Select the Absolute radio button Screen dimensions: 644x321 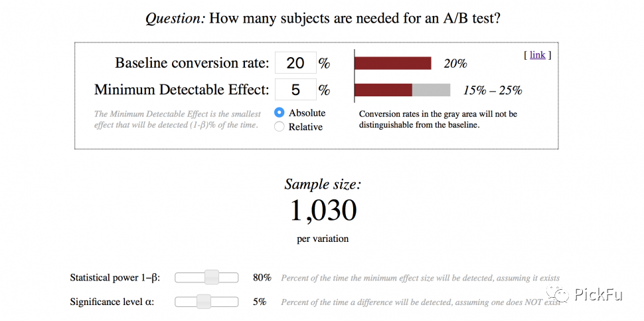280,113
